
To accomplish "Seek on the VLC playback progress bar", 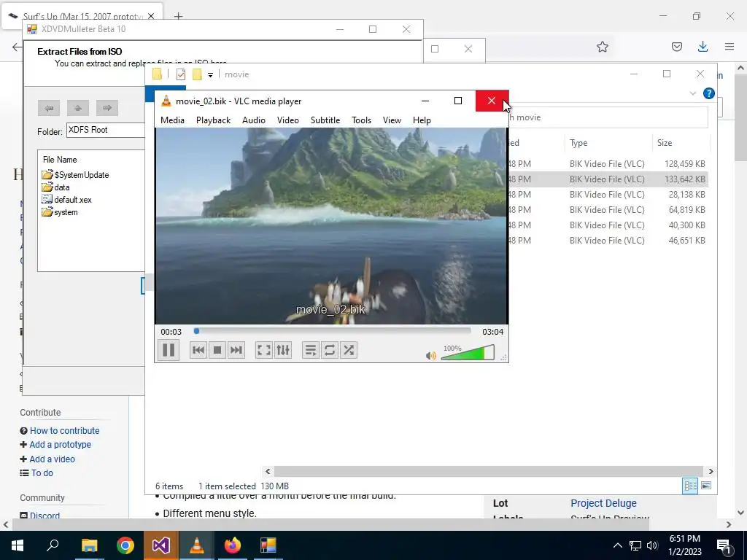I will coord(332,331).
